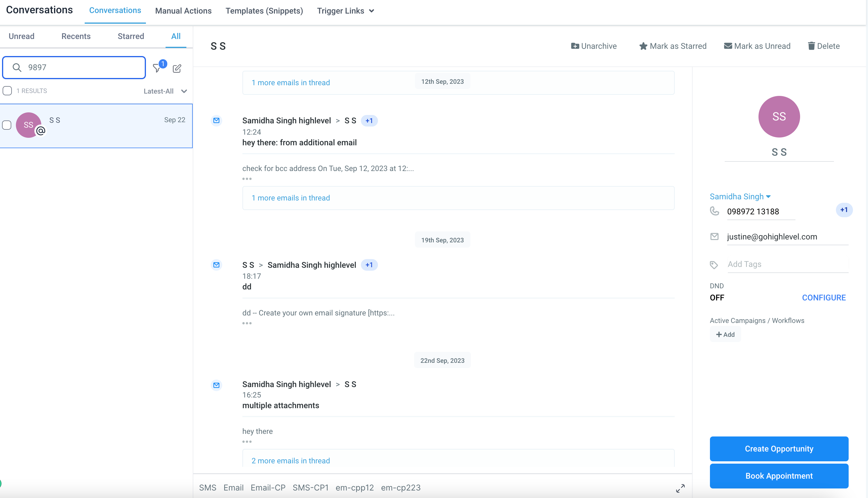Image resolution: width=868 pixels, height=498 pixels.
Task: Open the Trigger Links dropdown
Action: pos(346,11)
